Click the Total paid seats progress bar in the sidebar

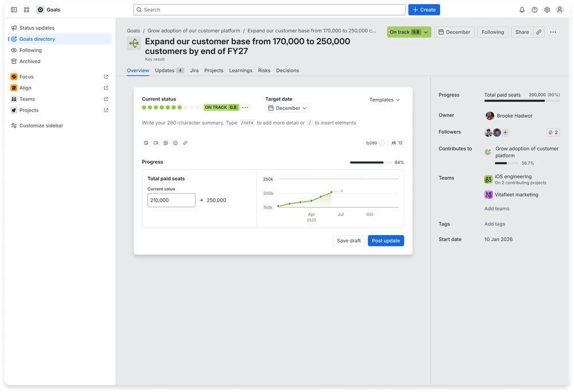(522, 101)
